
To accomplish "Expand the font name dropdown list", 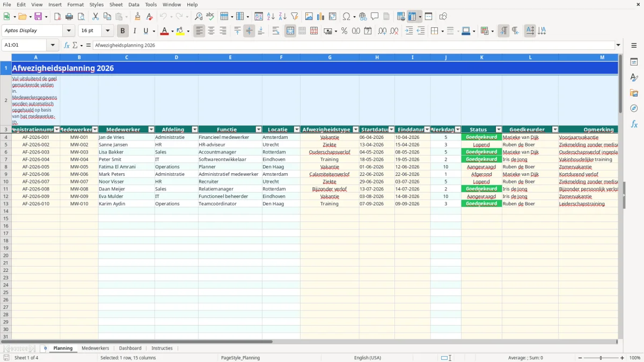I will tap(69, 31).
